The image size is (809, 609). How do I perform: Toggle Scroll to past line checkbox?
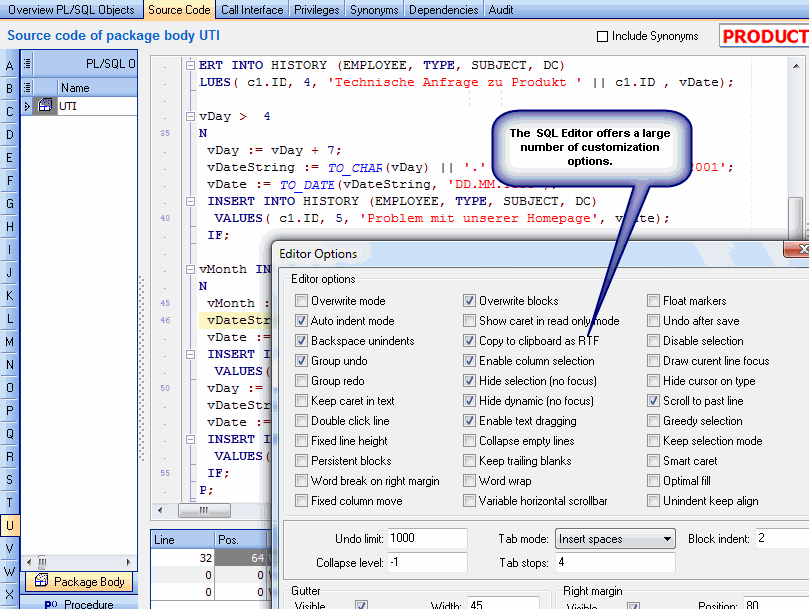point(653,401)
